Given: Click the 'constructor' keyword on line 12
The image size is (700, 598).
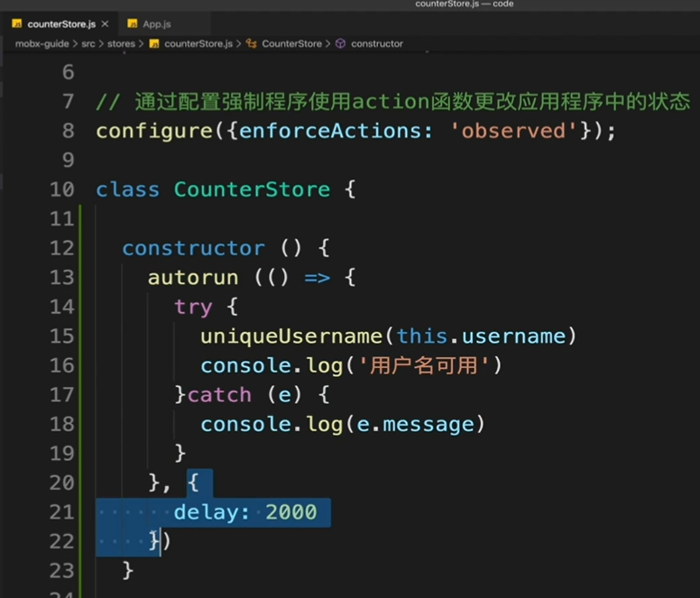Looking at the screenshot, I should point(194,248).
